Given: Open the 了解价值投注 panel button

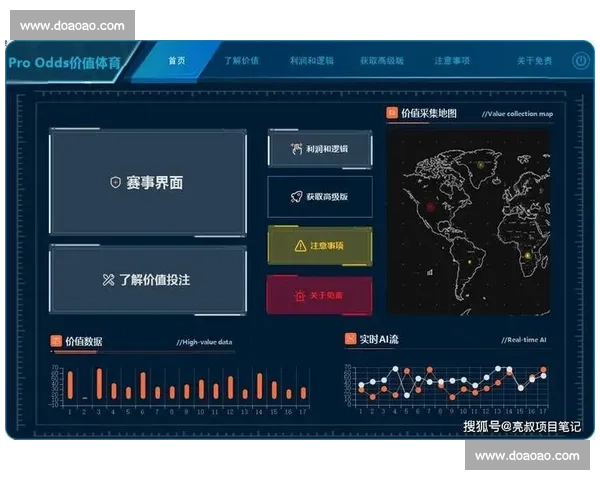Looking at the screenshot, I should pos(148,280).
